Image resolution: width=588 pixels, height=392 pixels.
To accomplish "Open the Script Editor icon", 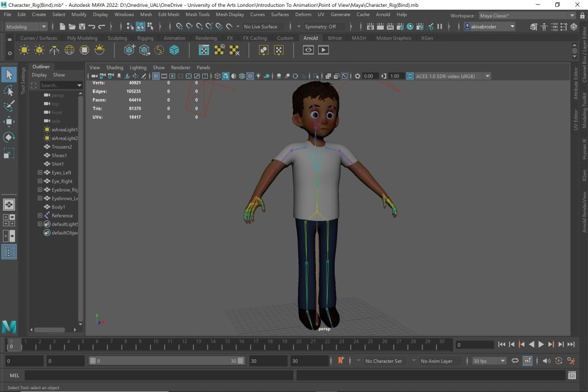I will coord(571,375).
